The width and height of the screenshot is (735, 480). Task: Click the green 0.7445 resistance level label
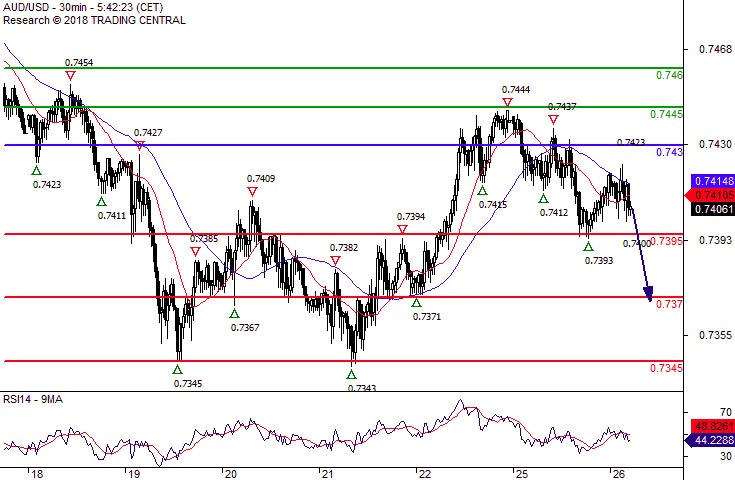667,114
